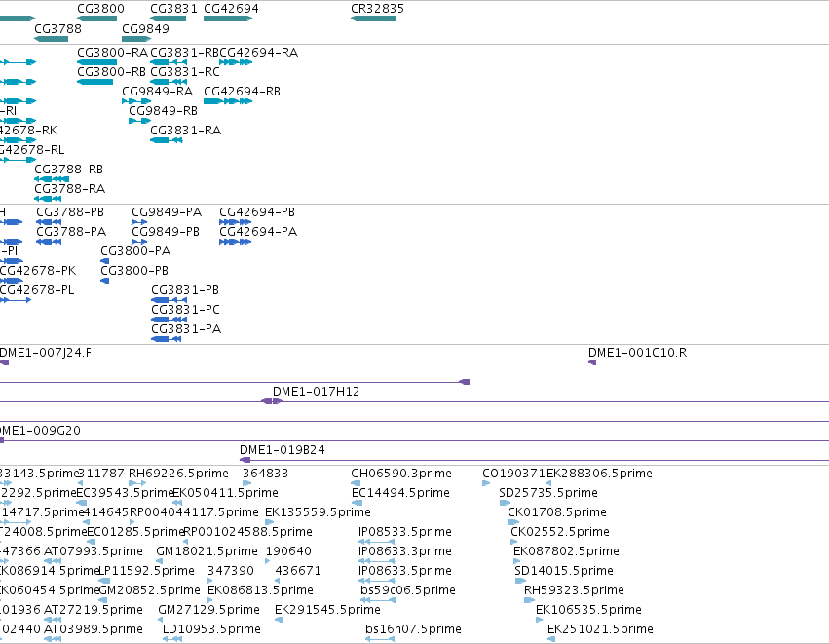The width and height of the screenshot is (829, 644).
Task: Select the CG9849-RA transcript
Action: (x=136, y=101)
